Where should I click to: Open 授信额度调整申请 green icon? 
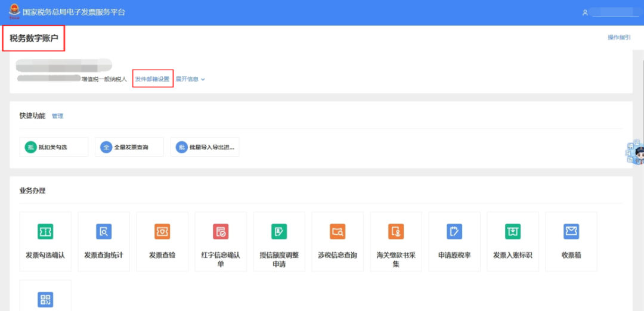(279, 232)
